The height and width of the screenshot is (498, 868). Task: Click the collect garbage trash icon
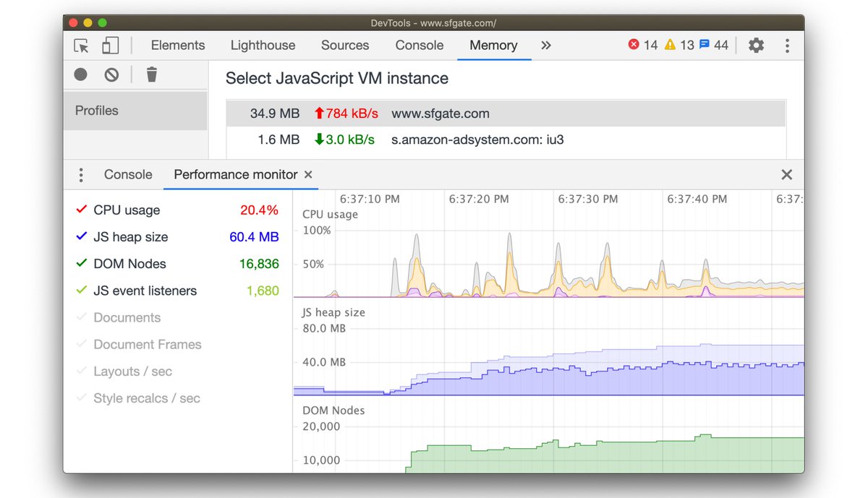pyautogui.click(x=151, y=74)
